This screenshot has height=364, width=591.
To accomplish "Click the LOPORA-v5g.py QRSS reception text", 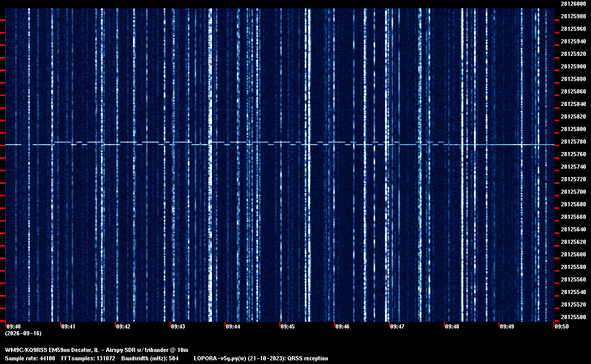I will [x=261, y=358].
